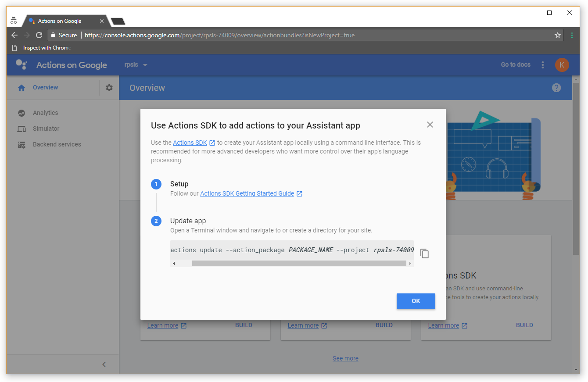588x382 pixels.
Task: Click Go to docs link
Action: pyautogui.click(x=516, y=64)
